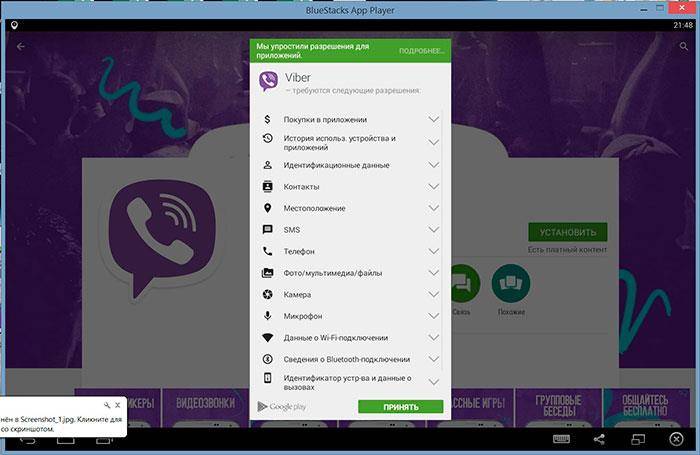
Task: Expand Фото/мультимедиа/файлы chevron
Action: pyautogui.click(x=433, y=272)
